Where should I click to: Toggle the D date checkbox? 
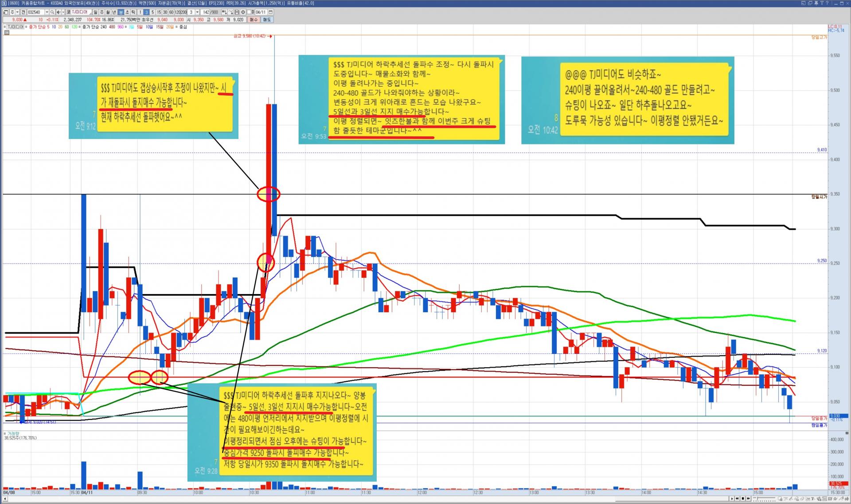249,12
